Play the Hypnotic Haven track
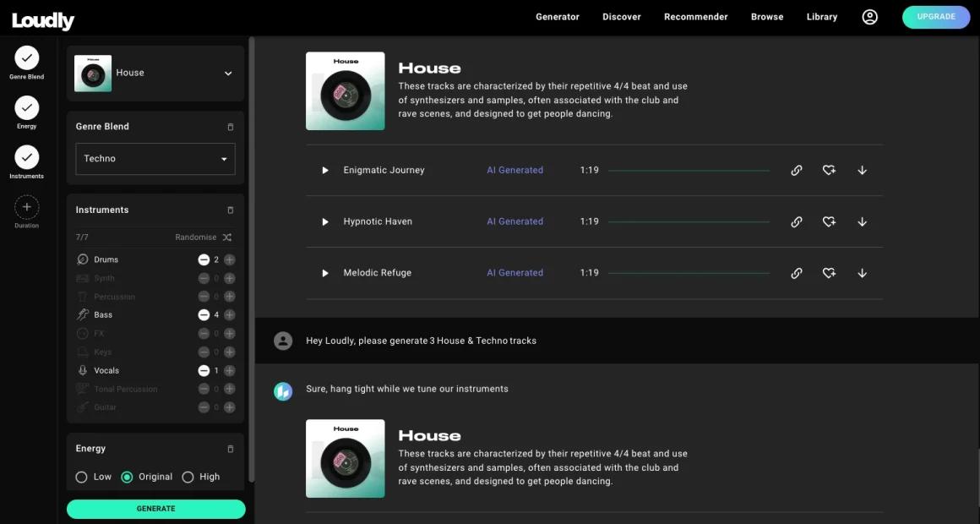Screen dimensions: 980x524 [x=325, y=221]
